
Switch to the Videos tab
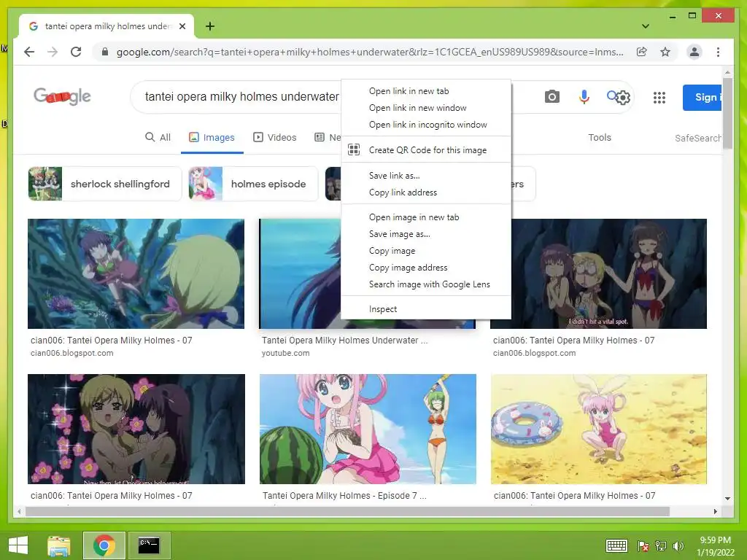tap(275, 137)
